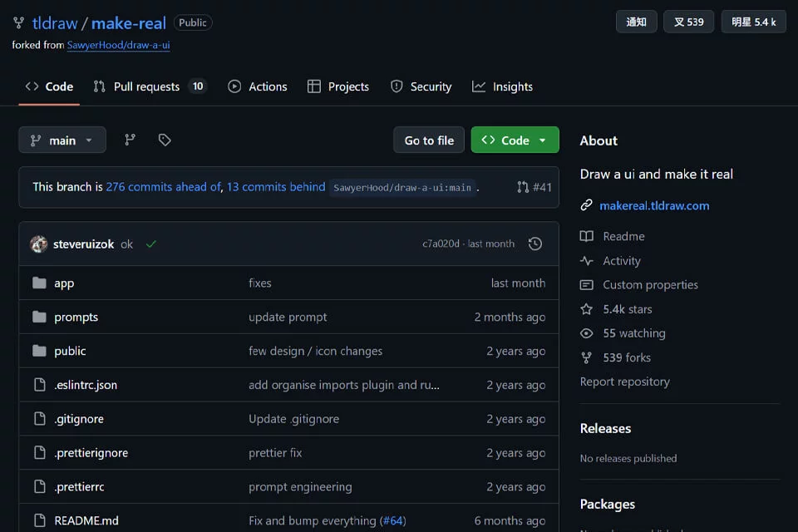Open the Actions tab
Image resolution: width=798 pixels, height=532 pixels.
point(258,86)
